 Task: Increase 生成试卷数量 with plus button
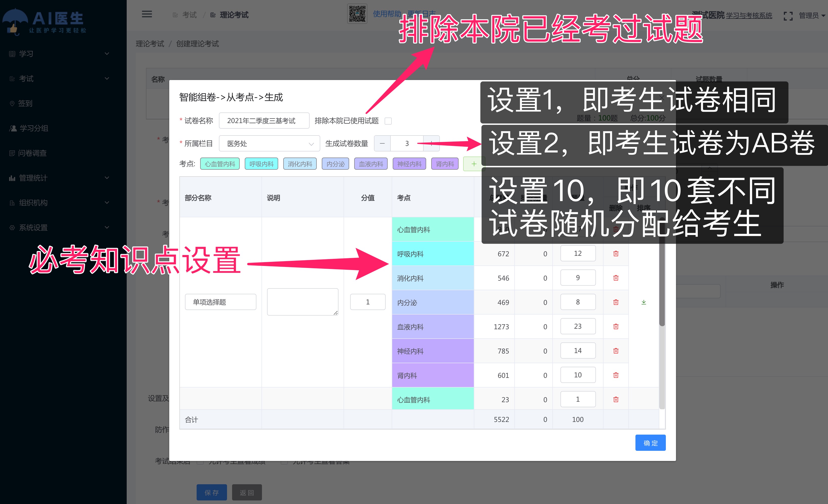click(431, 143)
